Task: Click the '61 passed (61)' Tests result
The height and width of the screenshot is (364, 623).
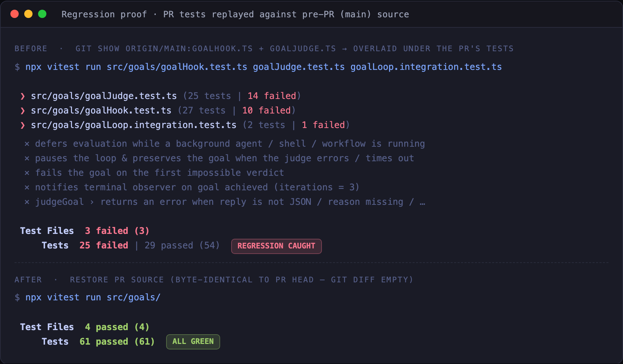Action: click(117, 342)
